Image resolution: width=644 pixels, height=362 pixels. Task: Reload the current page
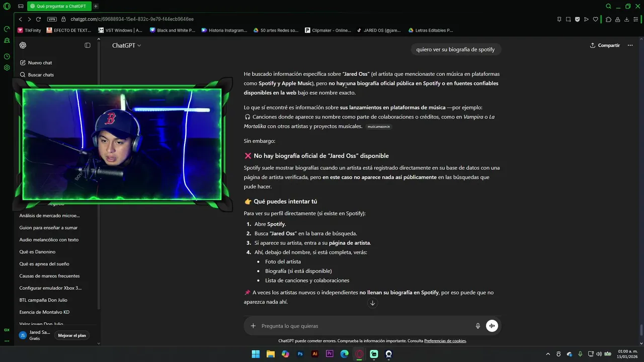[38, 19]
